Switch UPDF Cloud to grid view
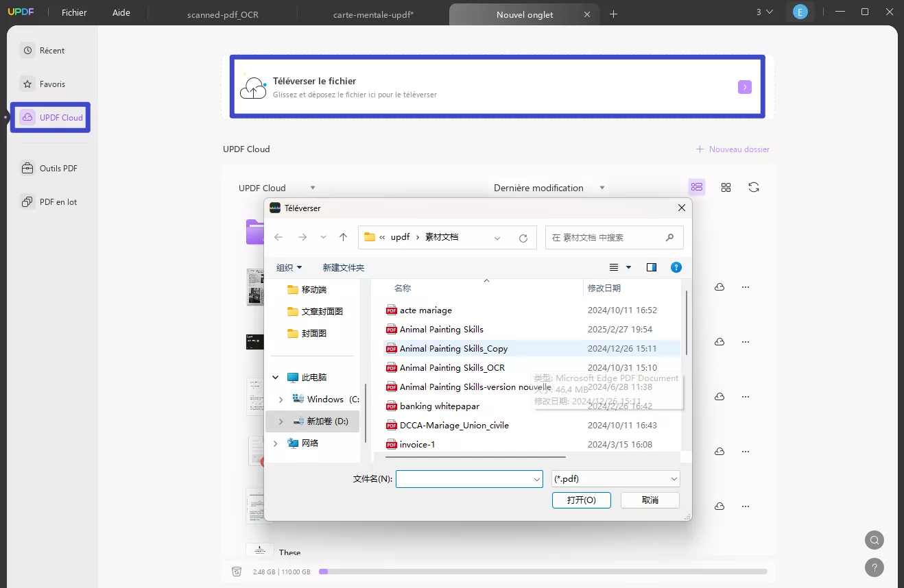The image size is (904, 588). [x=726, y=187]
